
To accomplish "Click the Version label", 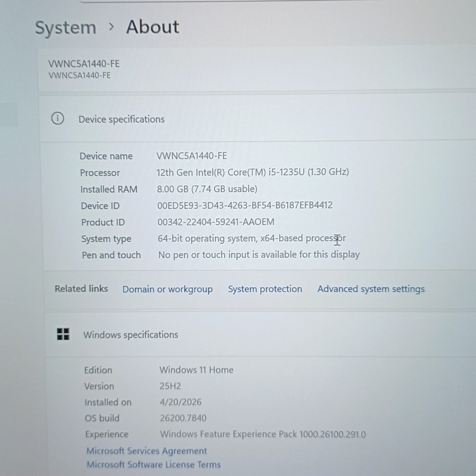I will [x=99, y=386].
